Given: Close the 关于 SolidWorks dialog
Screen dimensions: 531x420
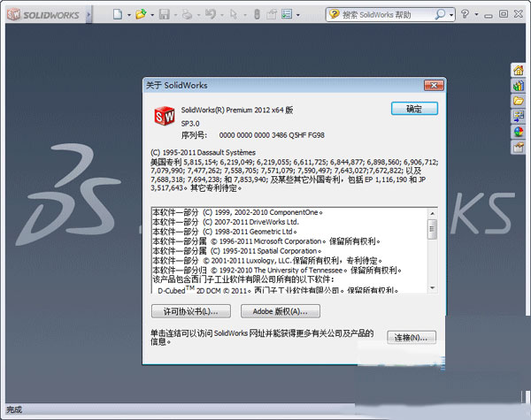Looking at the screenshot, I should coord(434,85).
